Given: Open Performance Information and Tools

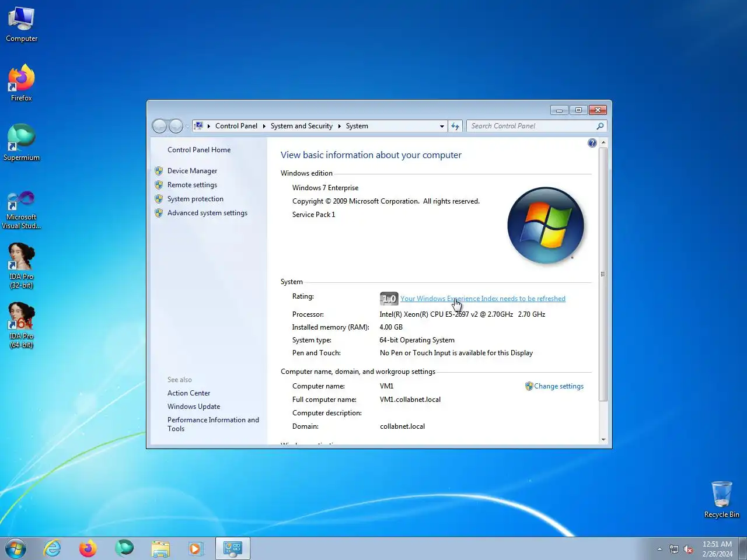Looking at the screenshot, I should tap(213, 424).
